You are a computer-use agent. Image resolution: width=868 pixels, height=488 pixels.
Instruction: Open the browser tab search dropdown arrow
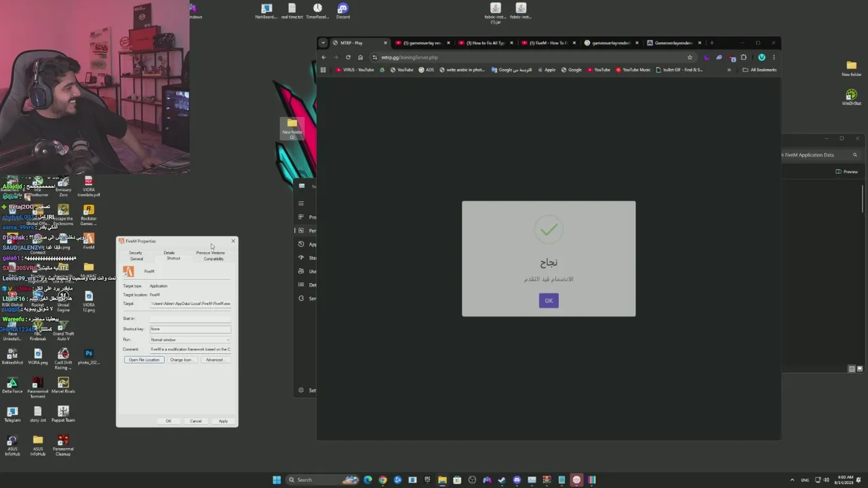click(x=323, y=43)
